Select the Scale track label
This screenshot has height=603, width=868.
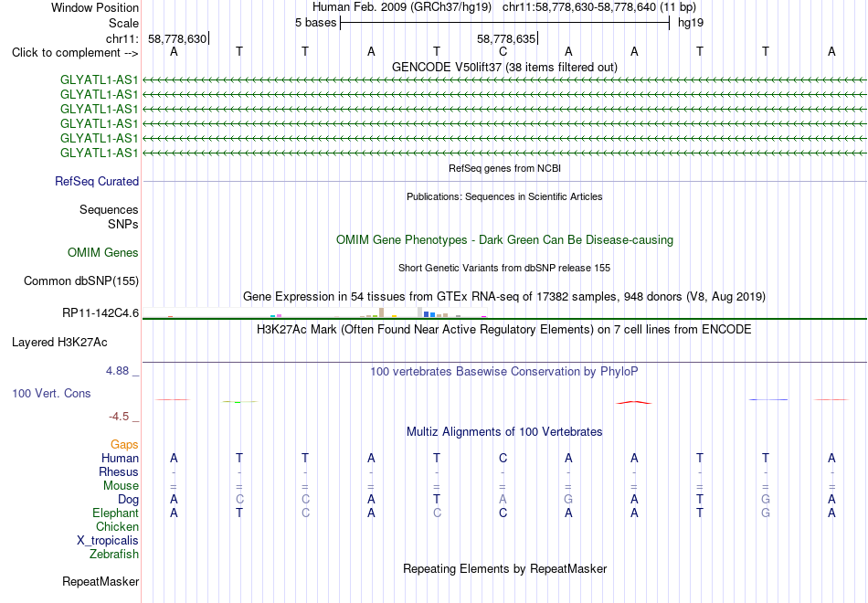click(x=123, y=23)
